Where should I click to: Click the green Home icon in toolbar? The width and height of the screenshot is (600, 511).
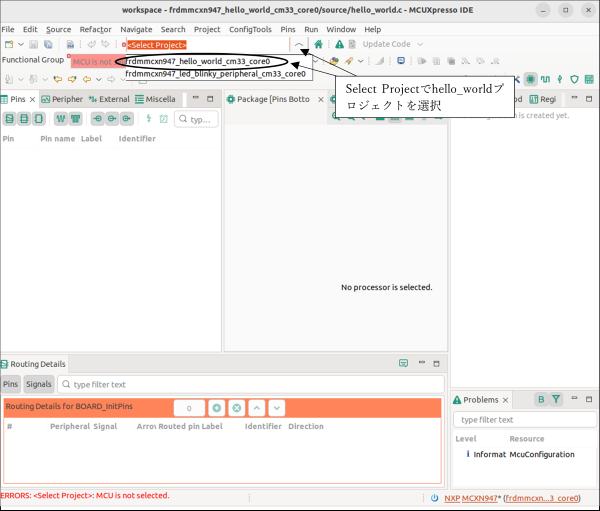318,45
